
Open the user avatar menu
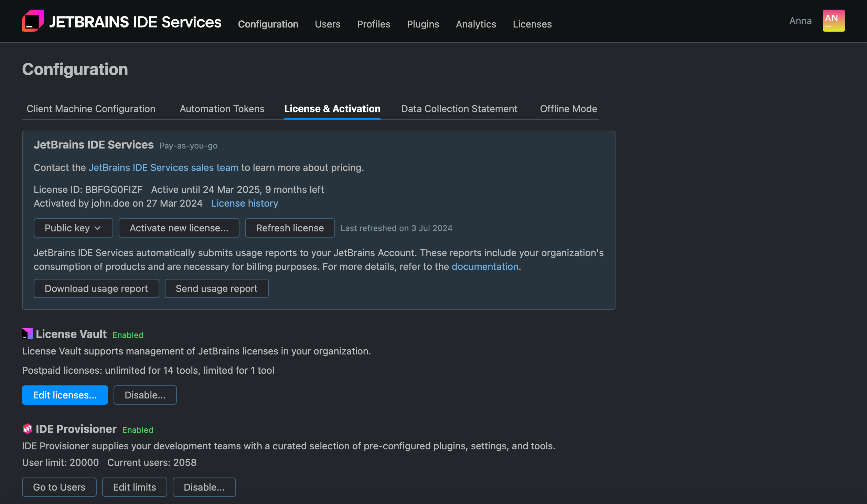coord(833,21)
